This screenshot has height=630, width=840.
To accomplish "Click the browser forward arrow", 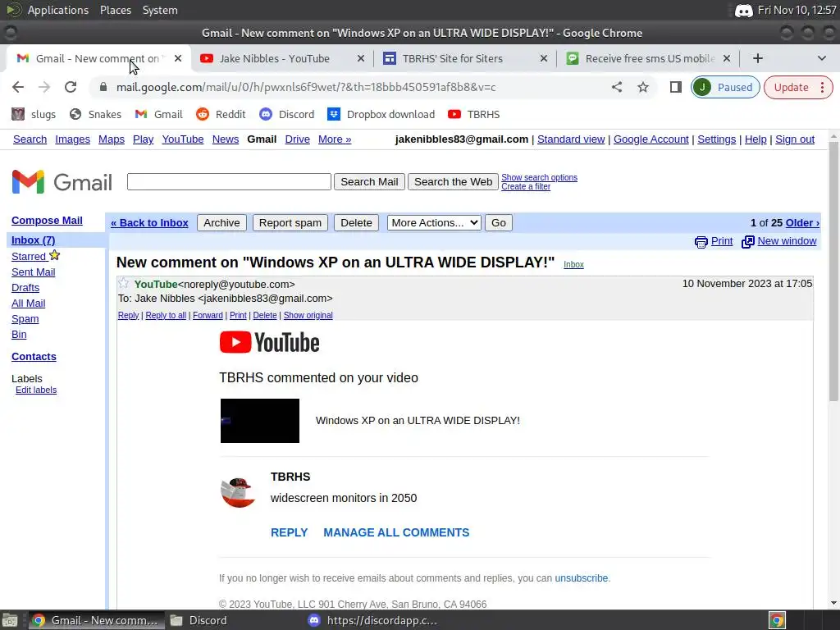I will click(x=44, y=87).
